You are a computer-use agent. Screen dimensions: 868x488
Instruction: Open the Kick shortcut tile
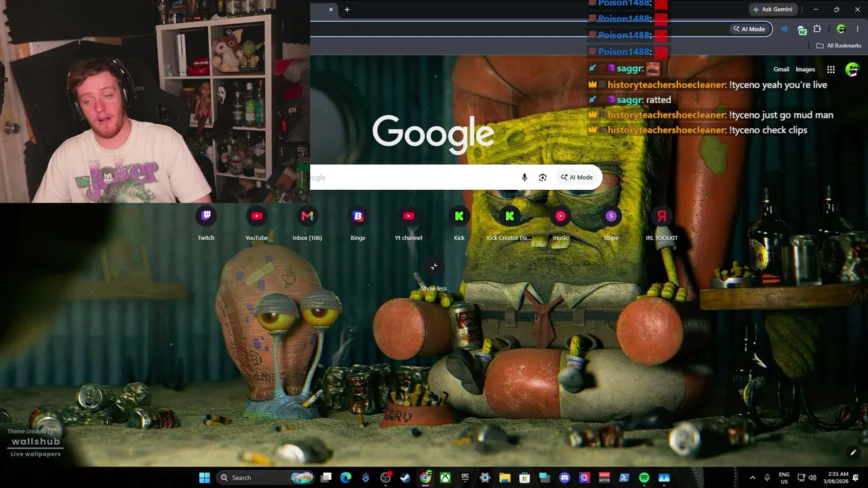tap(459, 224)
